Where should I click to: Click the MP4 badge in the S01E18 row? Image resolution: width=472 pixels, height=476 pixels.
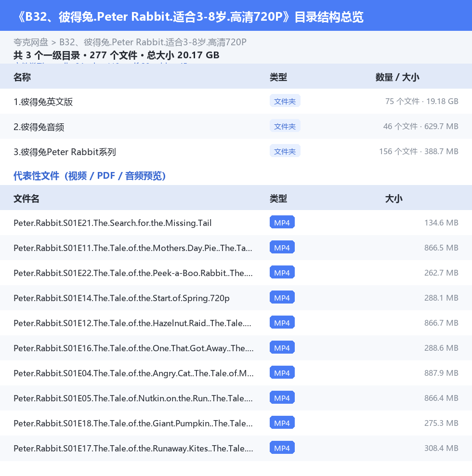[x=282, y=423]
